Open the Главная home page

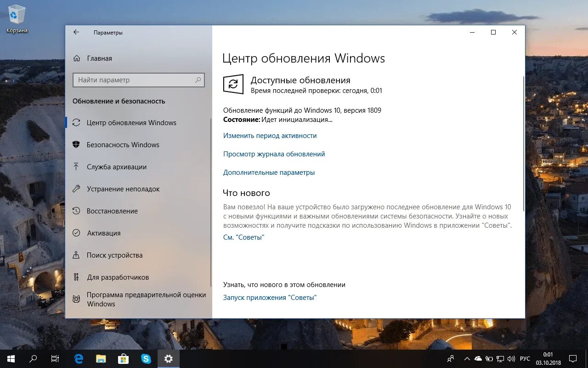(x=92, y=58)
